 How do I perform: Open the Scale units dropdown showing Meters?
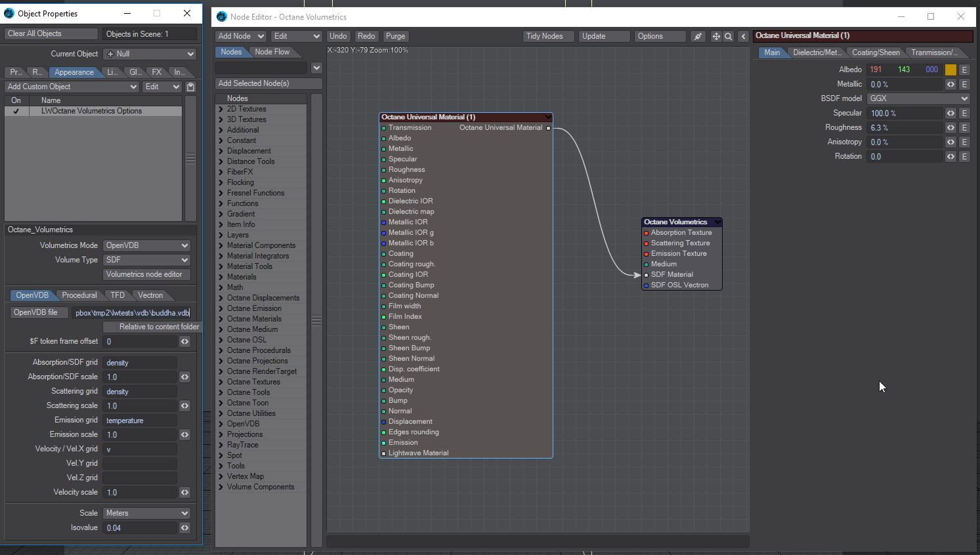pyautogui.click(x=146, y=513)
